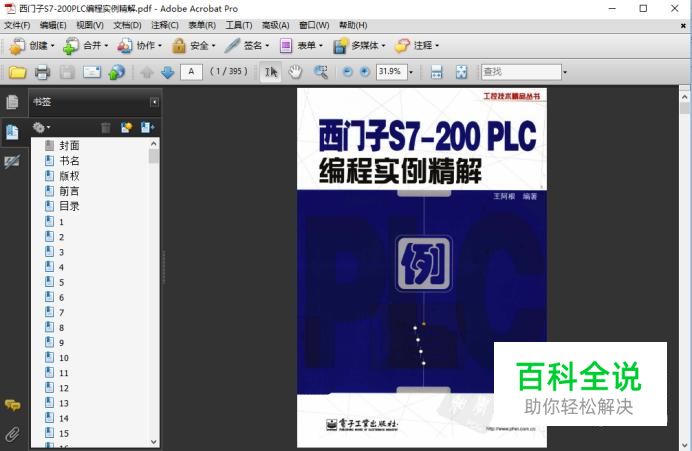Open the 表单(R) menu
Image resolution: width=692 pixels, height=451 pixels.
tap(202, 25)
